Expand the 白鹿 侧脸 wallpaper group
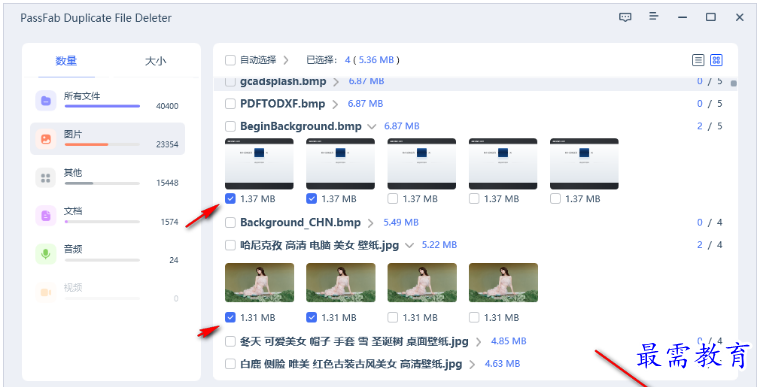Viewport: 758px width, 387px height. tap(472, 363)
